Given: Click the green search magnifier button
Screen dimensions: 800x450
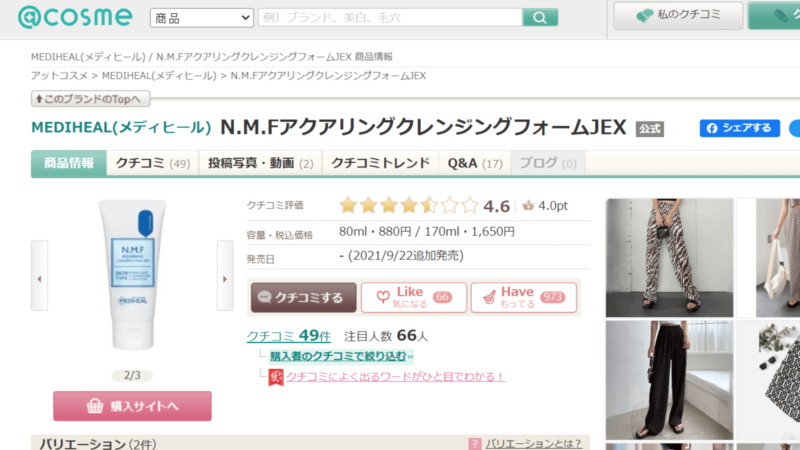Looking at the screenshot, I should [x=540, y=17].
